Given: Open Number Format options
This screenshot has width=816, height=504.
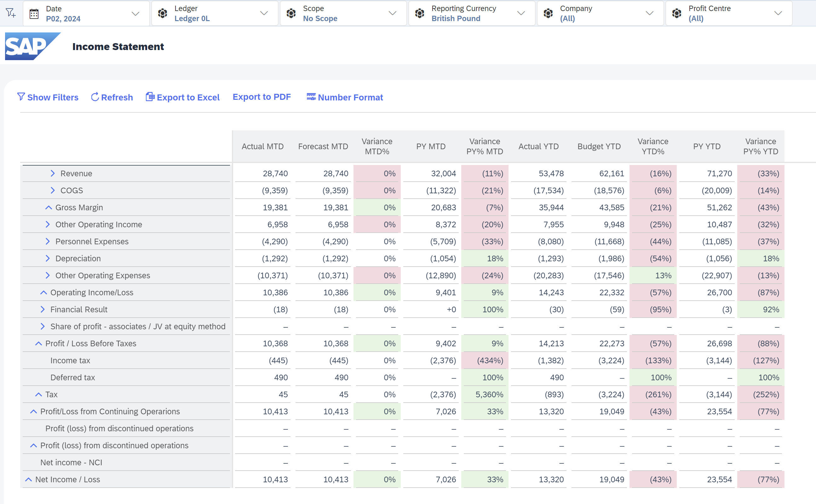Looking at the screenshot, I should click(345, 97).
